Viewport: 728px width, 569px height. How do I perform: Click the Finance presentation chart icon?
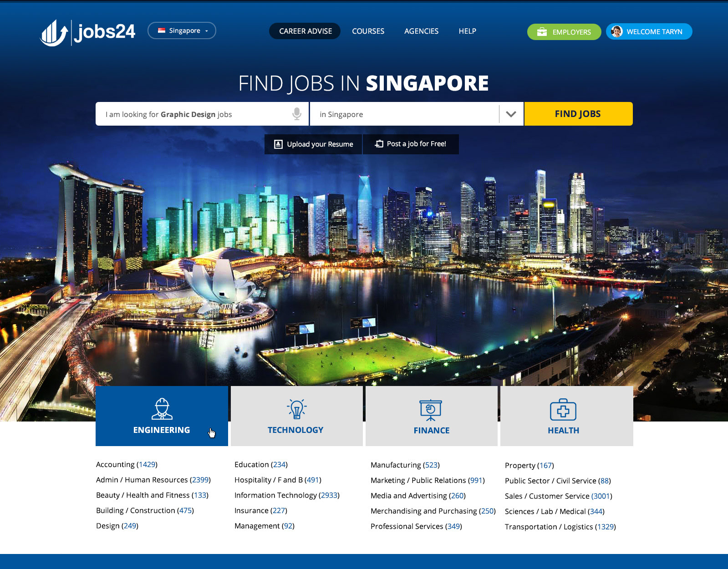431,410
